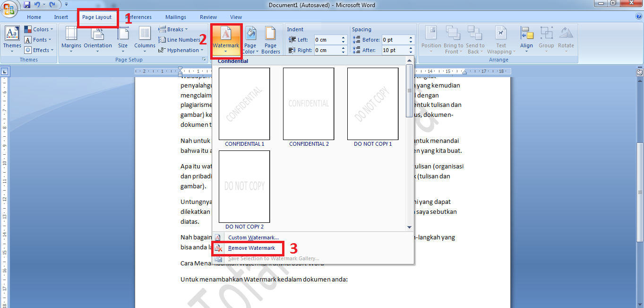
Task: Click the Indent Left field
Action: (x=327, y=40)
